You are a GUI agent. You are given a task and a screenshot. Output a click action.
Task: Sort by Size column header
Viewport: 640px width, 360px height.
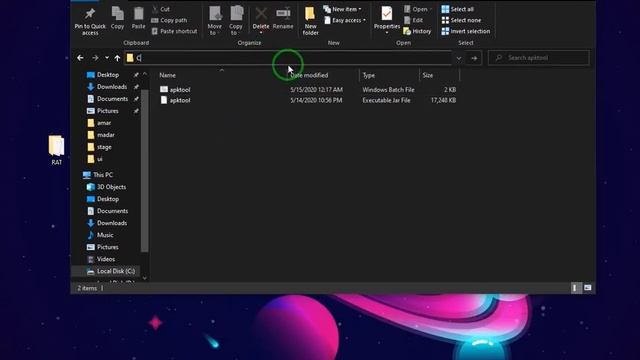(428, 75)
